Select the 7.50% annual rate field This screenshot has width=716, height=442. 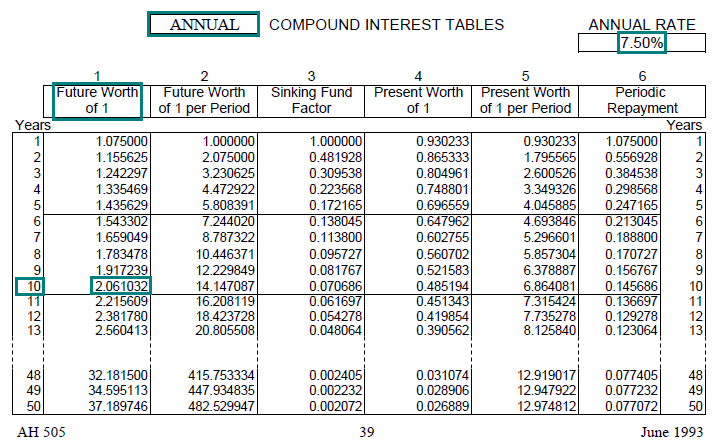[641, 43]
